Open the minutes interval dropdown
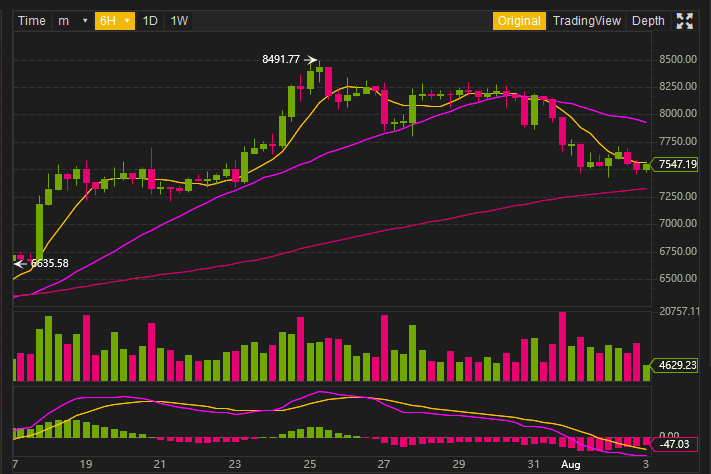The image size is (711, 474). [73, 21]
